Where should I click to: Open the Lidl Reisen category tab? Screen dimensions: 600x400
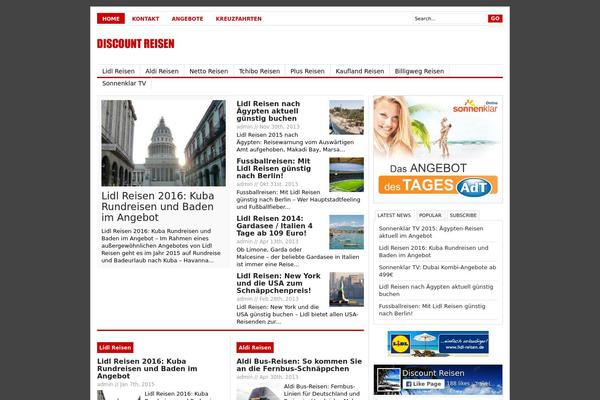[x=119, y=71]
